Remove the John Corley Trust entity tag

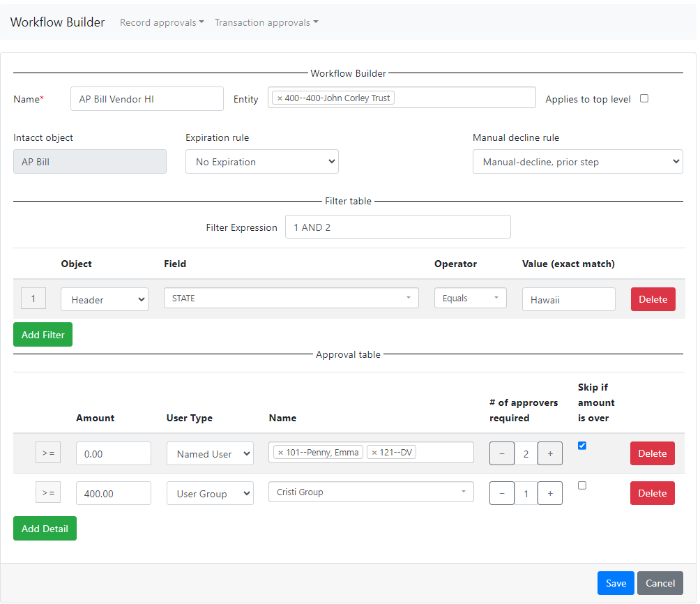pyautogui.click(x=280, y=98)
